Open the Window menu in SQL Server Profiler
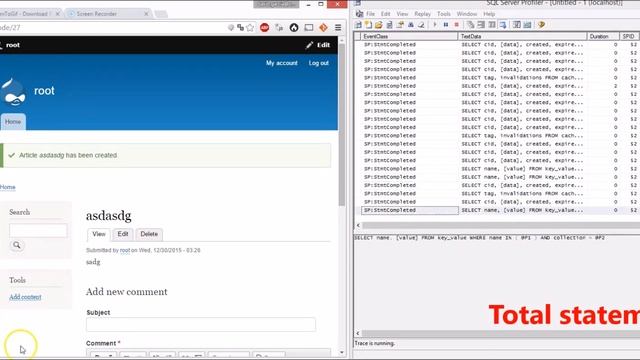This screenshot has width=640, height=360. coord(467,14)
